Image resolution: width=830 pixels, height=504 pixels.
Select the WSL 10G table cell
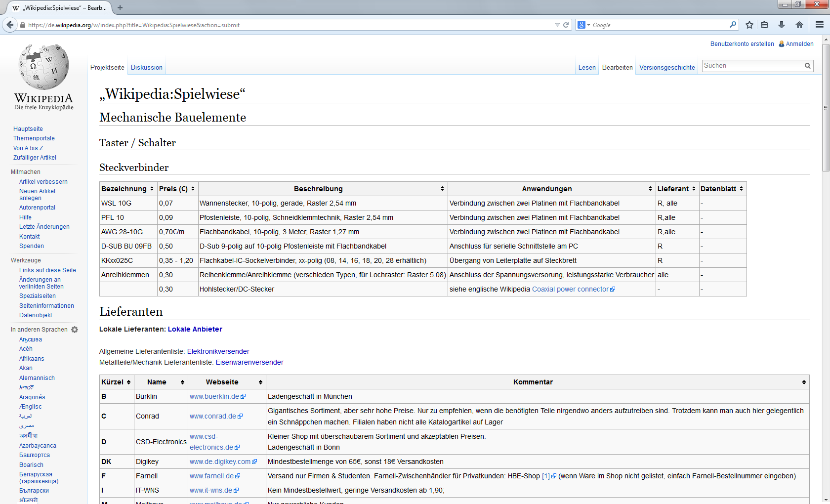128,203
